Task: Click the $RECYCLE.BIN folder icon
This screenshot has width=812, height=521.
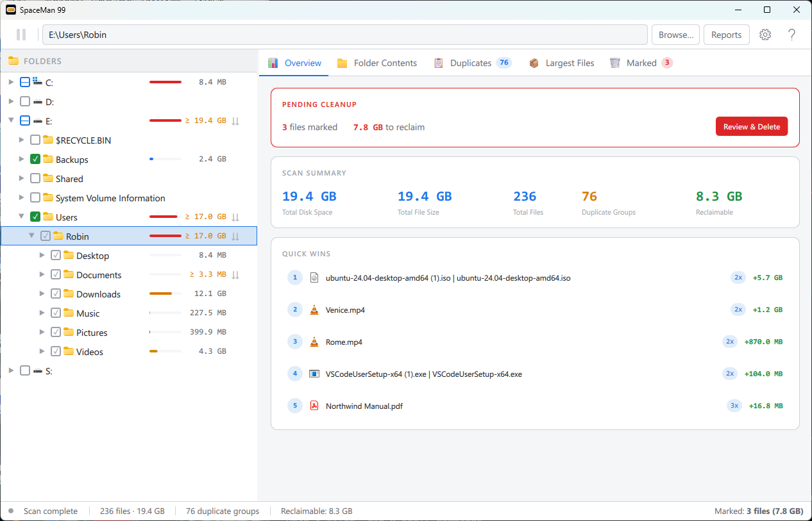Action: 48,140
